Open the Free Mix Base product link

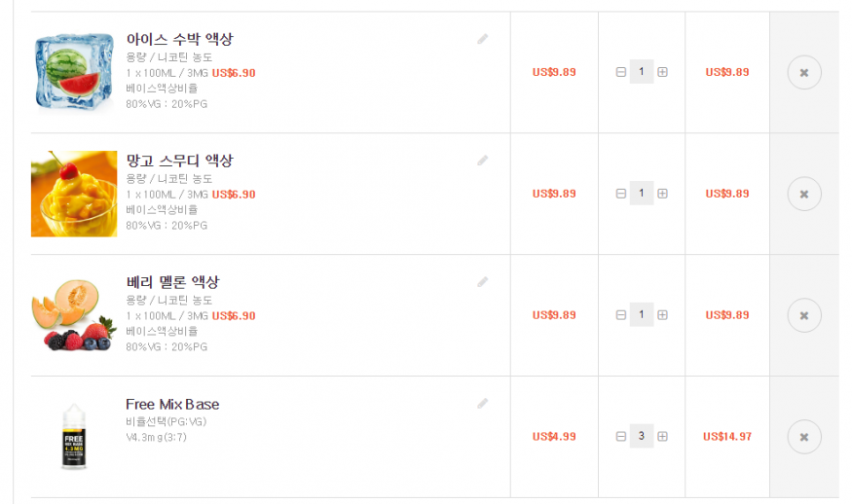[172, 404]
